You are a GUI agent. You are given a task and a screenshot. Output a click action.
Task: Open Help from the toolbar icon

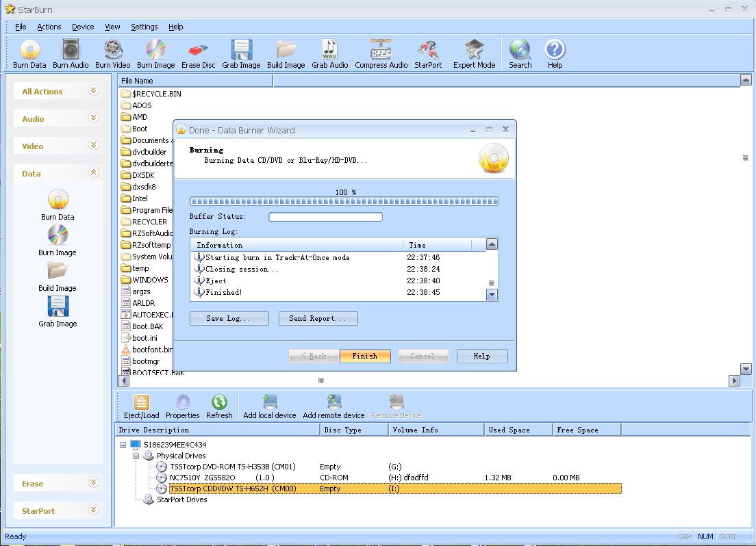pos(555,54)
